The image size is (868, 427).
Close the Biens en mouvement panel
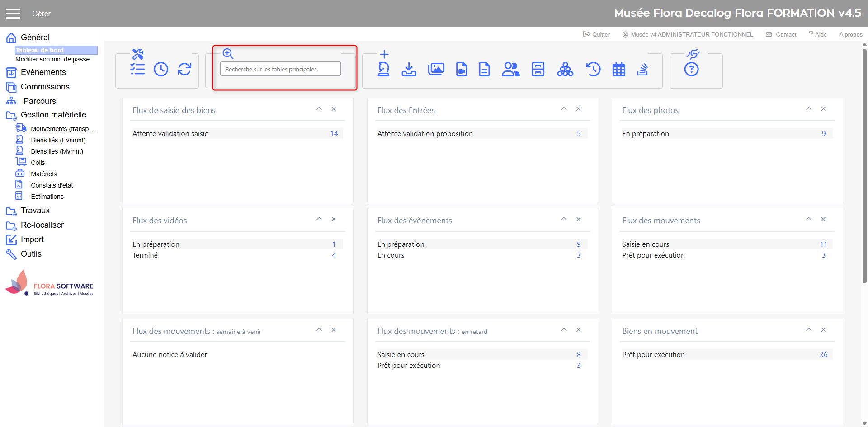[823, 330]
